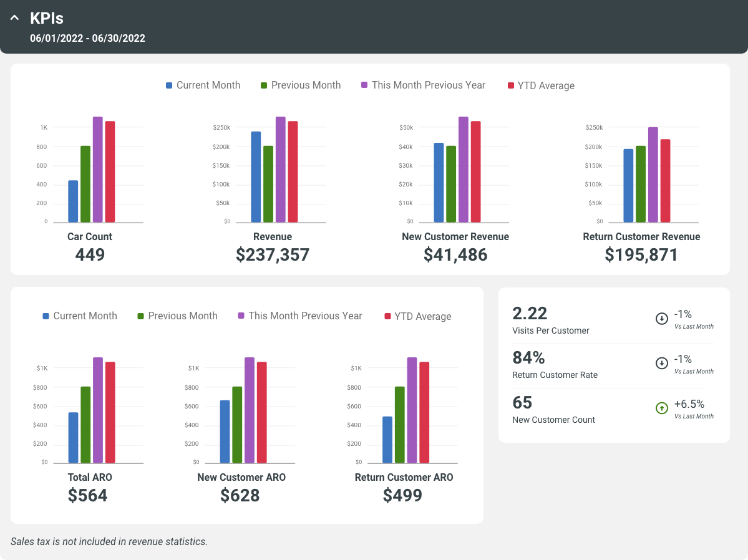748x560 pixels.
Task: Click ARO legend Previous Month green swatch
Action: click(141, 316)
